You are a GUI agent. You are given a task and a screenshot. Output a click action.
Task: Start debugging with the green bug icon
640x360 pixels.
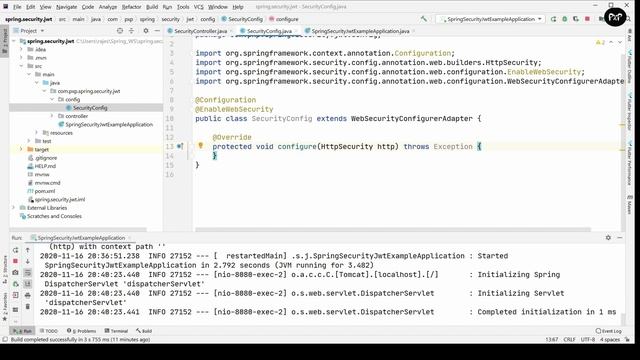[x=565, y=19]
